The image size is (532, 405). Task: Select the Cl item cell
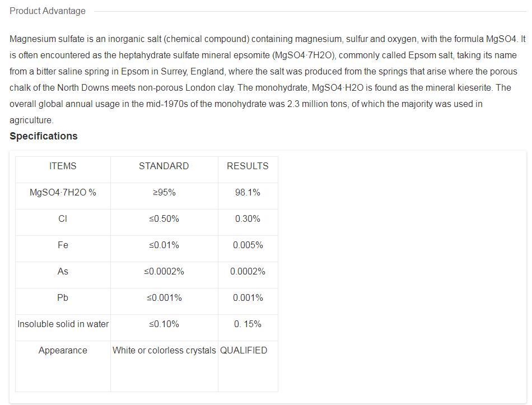tap(63, 218)
